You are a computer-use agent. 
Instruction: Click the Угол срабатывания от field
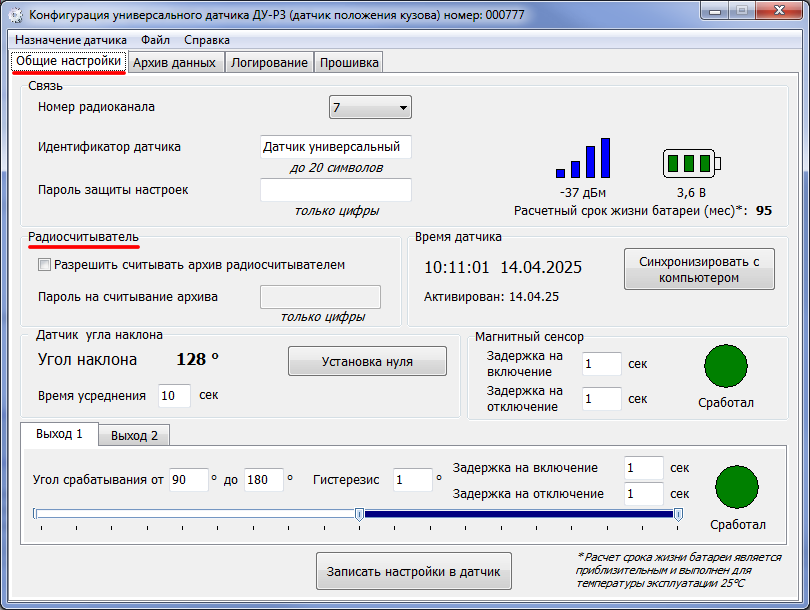[x=189, y=480]
